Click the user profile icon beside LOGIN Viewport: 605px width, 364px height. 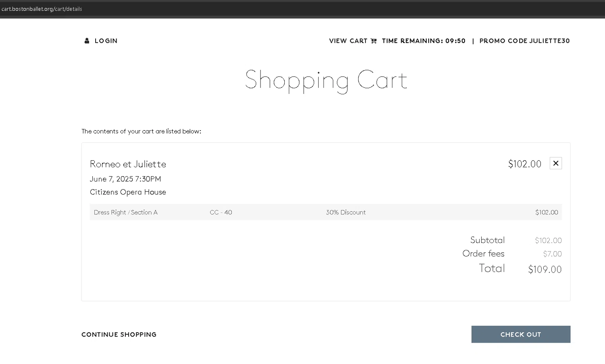click(x=87, y=41)
